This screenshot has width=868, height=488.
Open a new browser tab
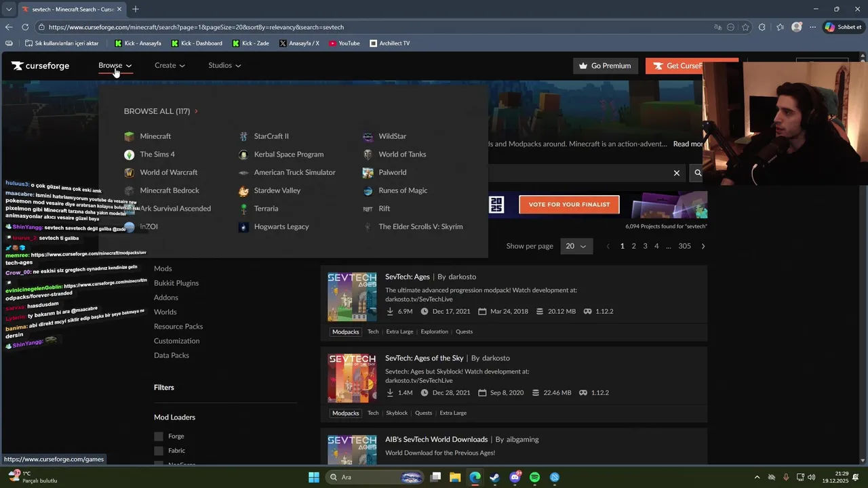[136, 9]
